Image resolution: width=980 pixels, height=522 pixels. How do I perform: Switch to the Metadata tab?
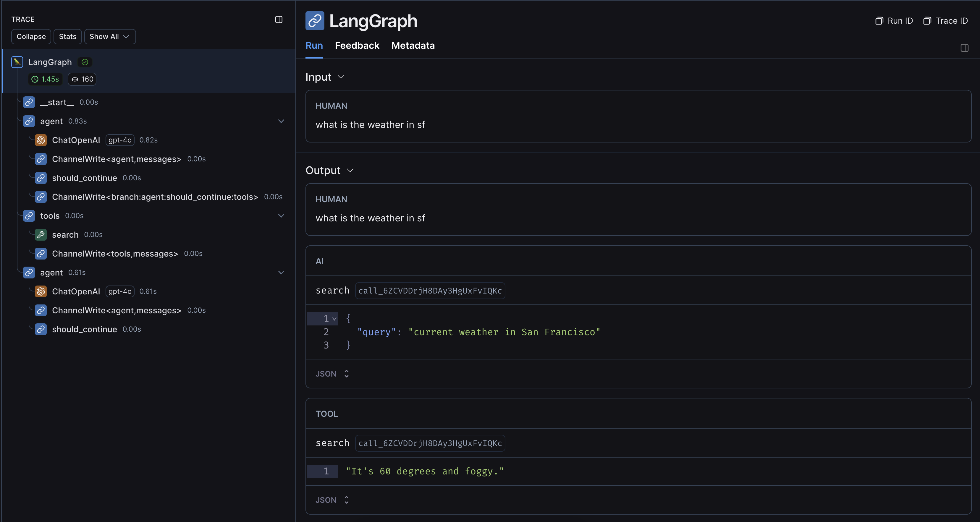(413, 46)
